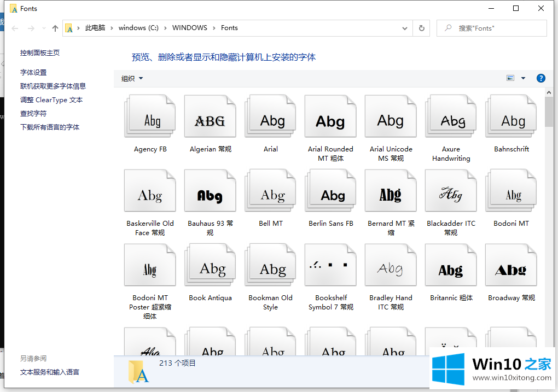This screenshot has height=392, width=558.
Task: Open the view options dropdown arrow
Action: (x=523, y=78)
